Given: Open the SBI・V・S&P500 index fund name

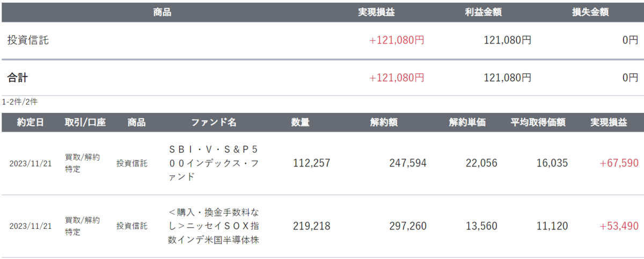Looking at the screenshot, I should coord(214,163).
